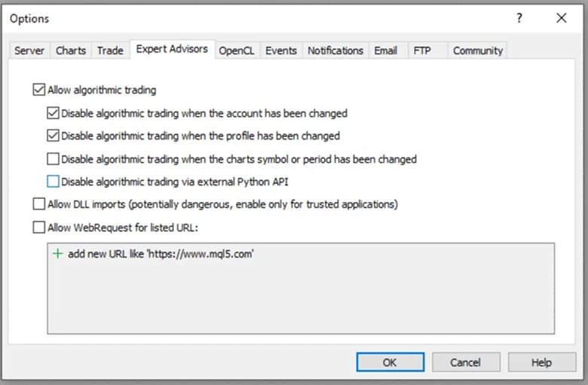The image size is (588, 385).
Task: Select the Trade tab
Action: tap(110, 50)
